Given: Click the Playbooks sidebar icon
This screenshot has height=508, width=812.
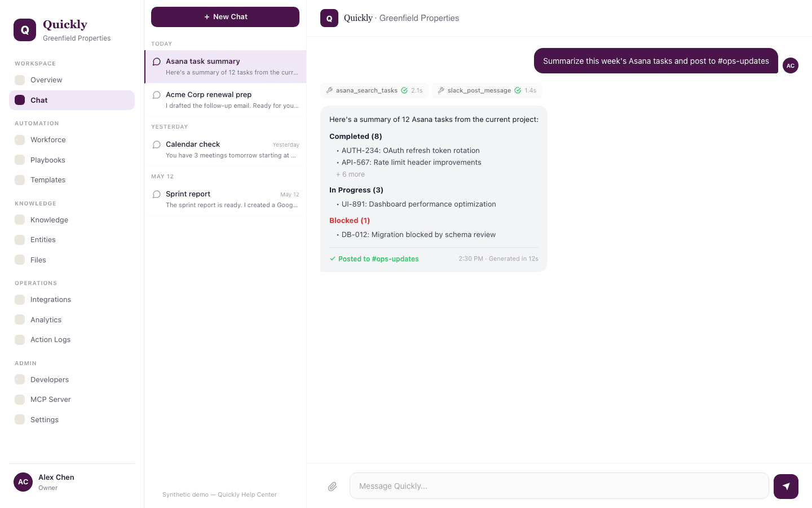Looking at the screenshot, I should point(20,160).
